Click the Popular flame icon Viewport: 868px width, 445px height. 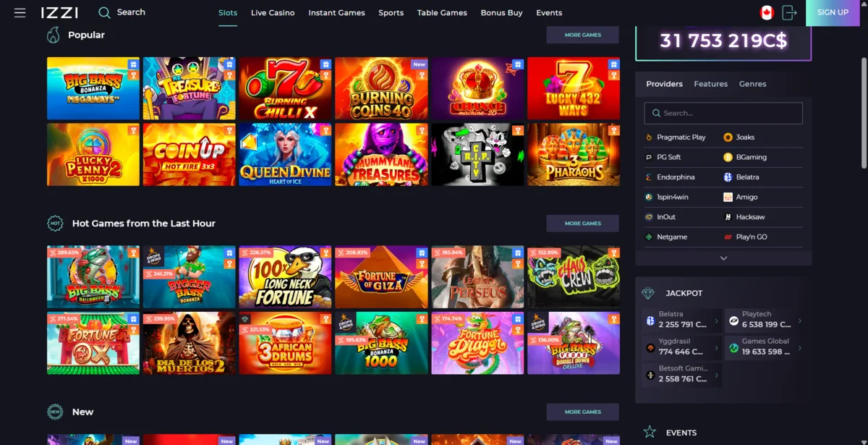(x=54, y=35)
